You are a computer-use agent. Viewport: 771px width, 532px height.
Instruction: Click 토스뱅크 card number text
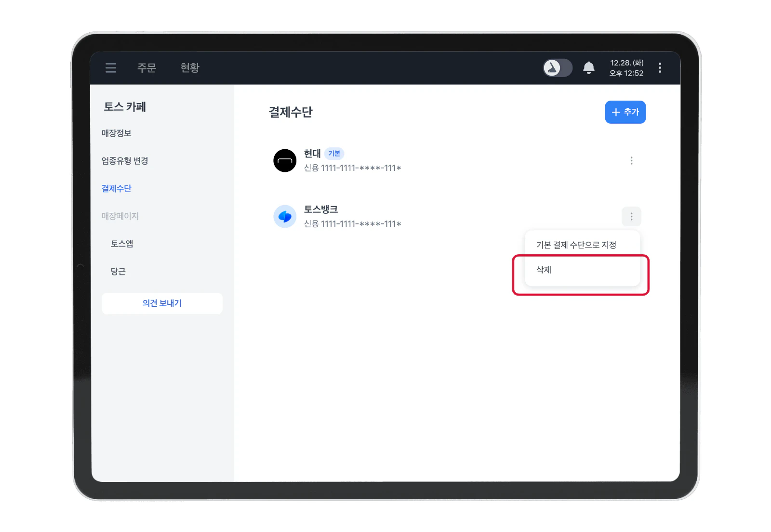pyautogui.click(x=352, y=224)
